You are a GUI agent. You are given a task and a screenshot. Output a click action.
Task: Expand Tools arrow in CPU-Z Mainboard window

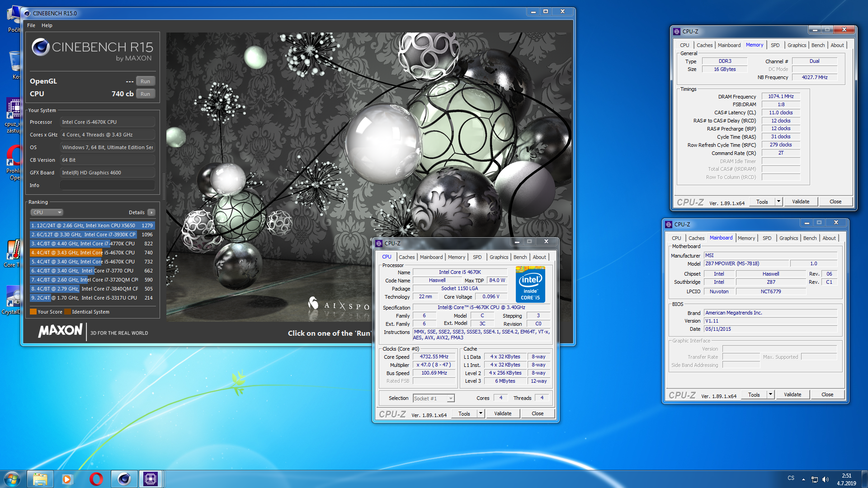(770, 394)
